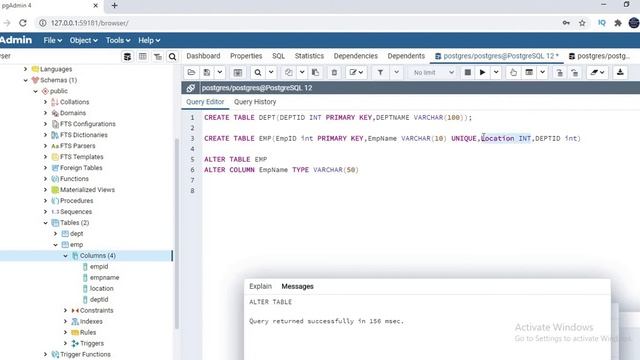Screen dimensions: 640x360
Task: Select the deptid column in tree
Action: tap(99, 300)
